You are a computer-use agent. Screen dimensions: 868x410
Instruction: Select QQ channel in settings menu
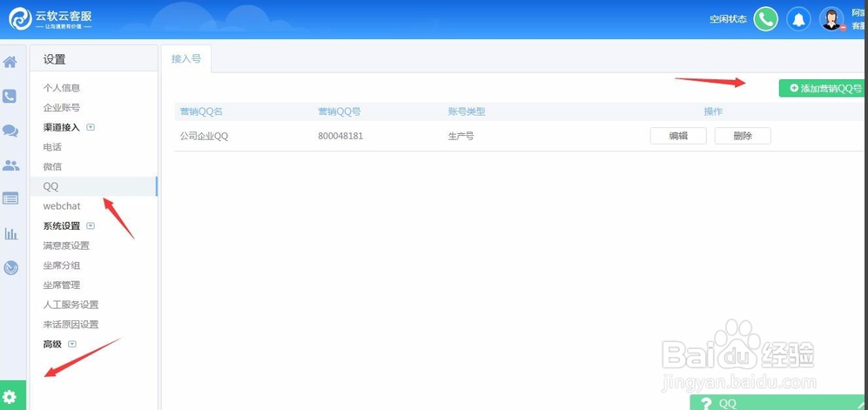(93, 186)
